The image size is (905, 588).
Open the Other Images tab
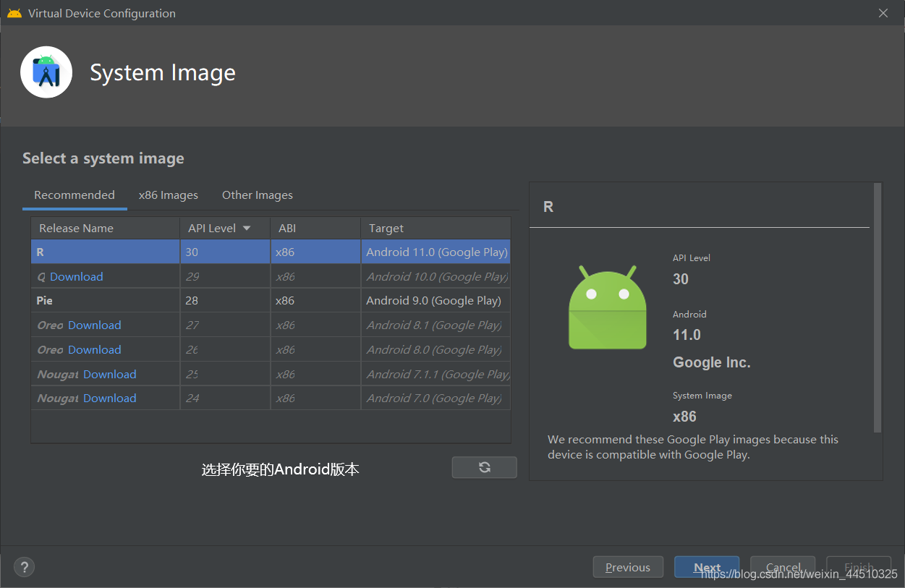pyautogui.click(x=258, y=195)
